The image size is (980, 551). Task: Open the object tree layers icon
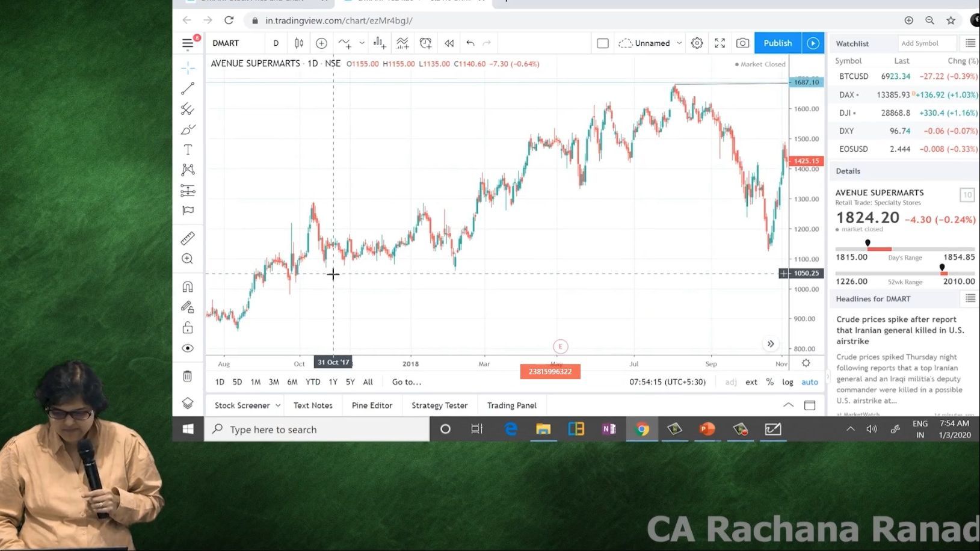click(x=188, y=403)
